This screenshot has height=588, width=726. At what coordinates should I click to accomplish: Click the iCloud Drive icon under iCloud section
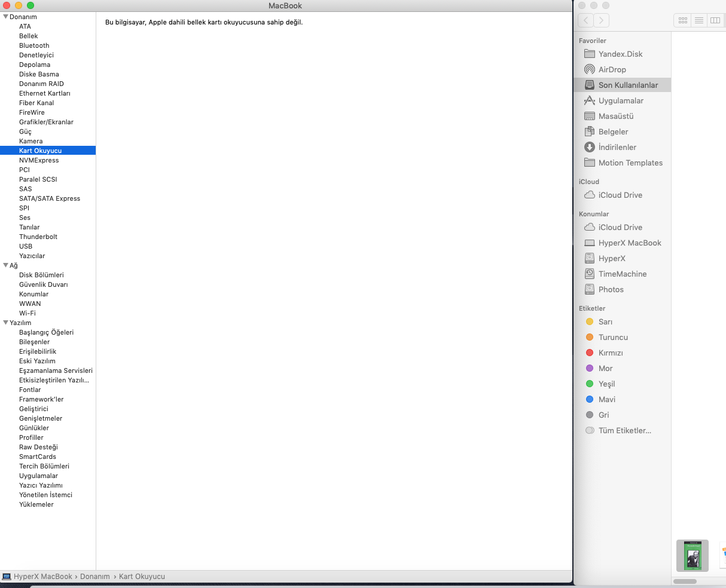pyautogui.click(x=590, y=195)
